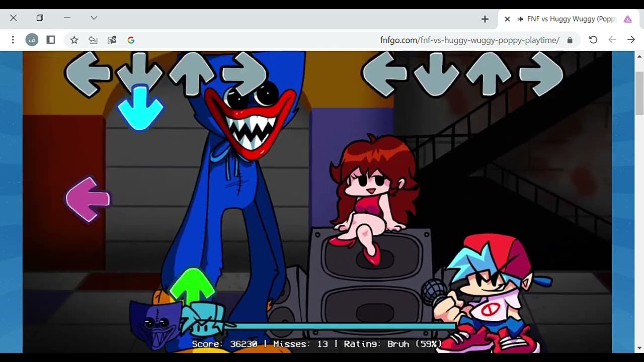Bookmark this page with the star icon
The width and height of the screenshot is (644, 362).
click(x=74, y=40)
